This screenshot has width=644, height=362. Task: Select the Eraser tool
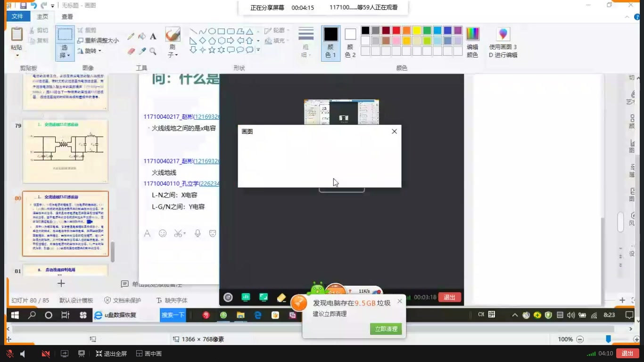tap(131, 51)
